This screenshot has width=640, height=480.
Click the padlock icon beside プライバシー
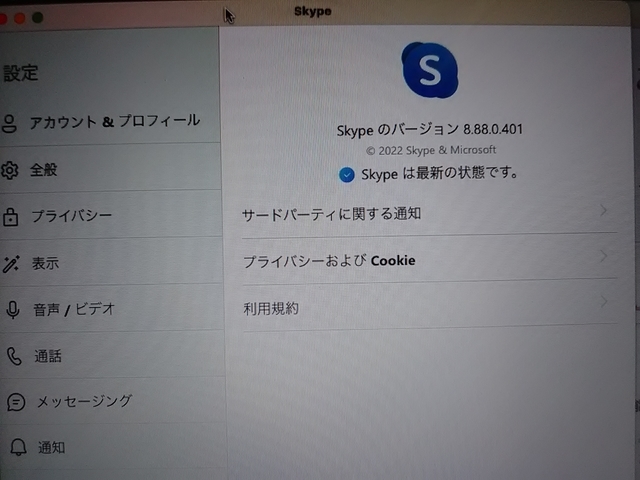coord(10,217)
